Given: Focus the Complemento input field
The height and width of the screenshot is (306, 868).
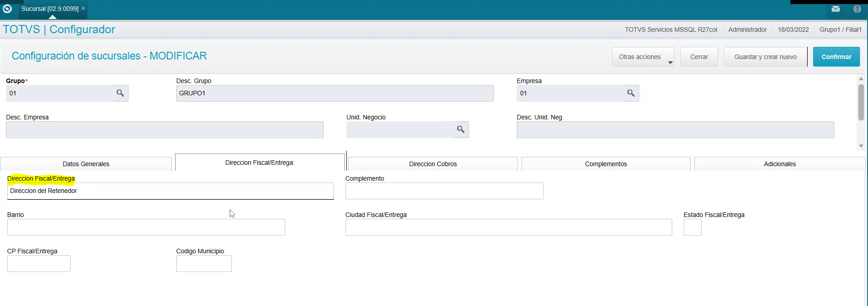Looking at the screenshot, I should (x=444, y=191).
